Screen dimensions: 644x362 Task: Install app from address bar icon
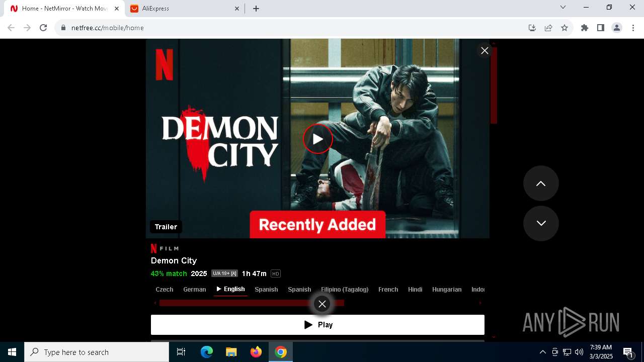click(532, 28)
